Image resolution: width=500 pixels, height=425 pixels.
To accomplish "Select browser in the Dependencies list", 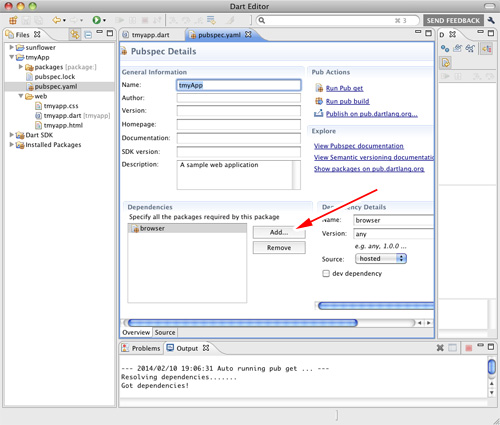I will point(187,228).
